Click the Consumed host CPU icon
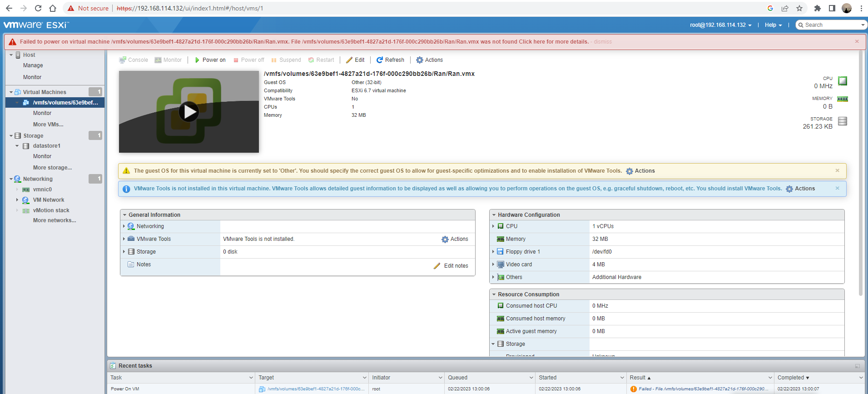The image size is (868, 394). pos(501,306)
